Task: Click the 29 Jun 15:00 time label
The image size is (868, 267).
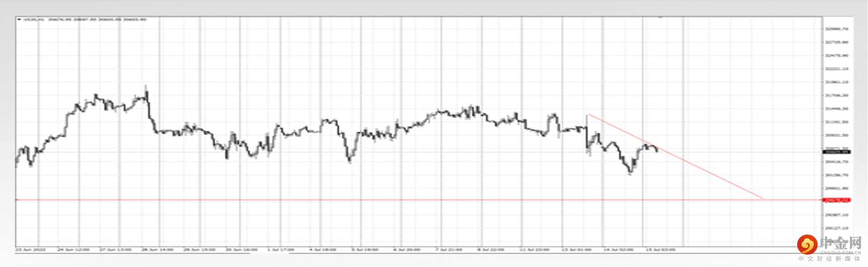Action: click(199, 250)
